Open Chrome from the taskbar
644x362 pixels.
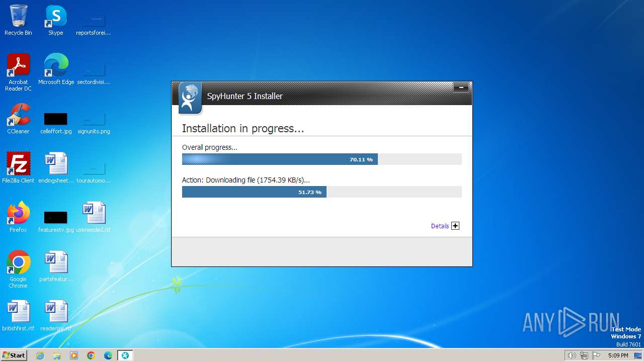[91, 355]
